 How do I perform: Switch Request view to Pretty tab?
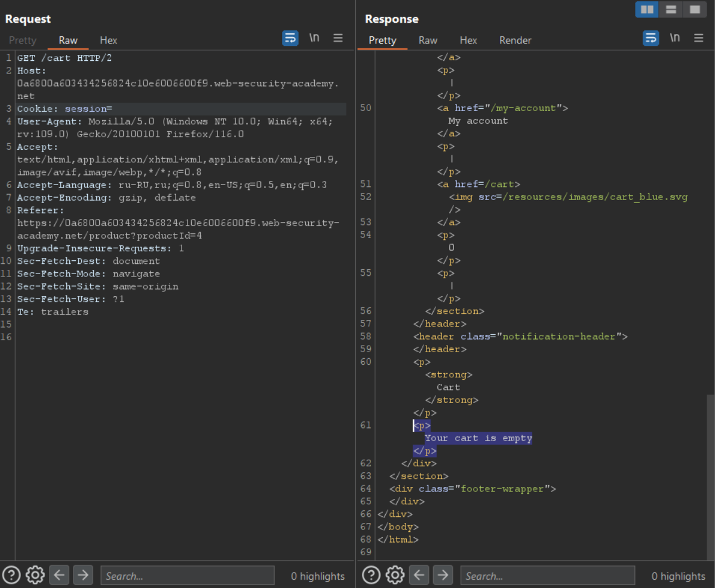[23, 41]
